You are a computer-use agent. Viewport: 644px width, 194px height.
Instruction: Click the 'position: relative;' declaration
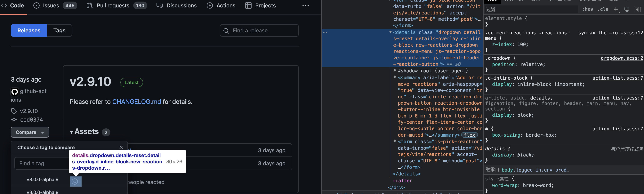point(519,64)
